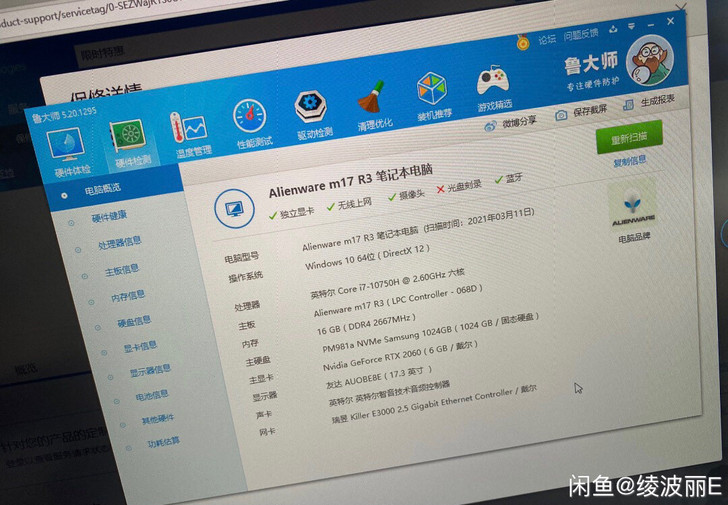728x505 pixels.
Task: Click the 英特尔智音技术音频控制器 sound card text
Action: [x=389, y=394]
